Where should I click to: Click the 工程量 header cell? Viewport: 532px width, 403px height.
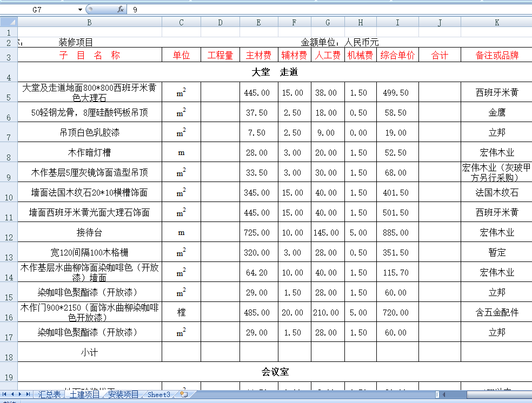click(x=220, y=55)
